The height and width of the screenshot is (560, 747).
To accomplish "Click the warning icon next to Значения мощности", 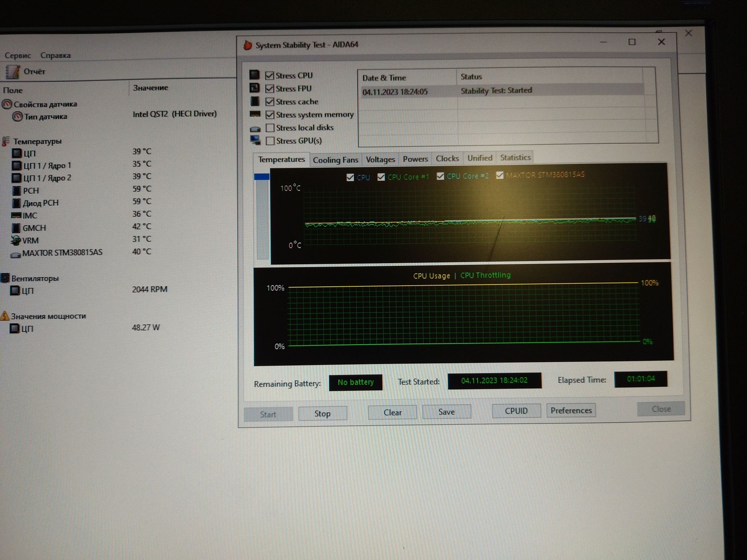I will 5,316.
